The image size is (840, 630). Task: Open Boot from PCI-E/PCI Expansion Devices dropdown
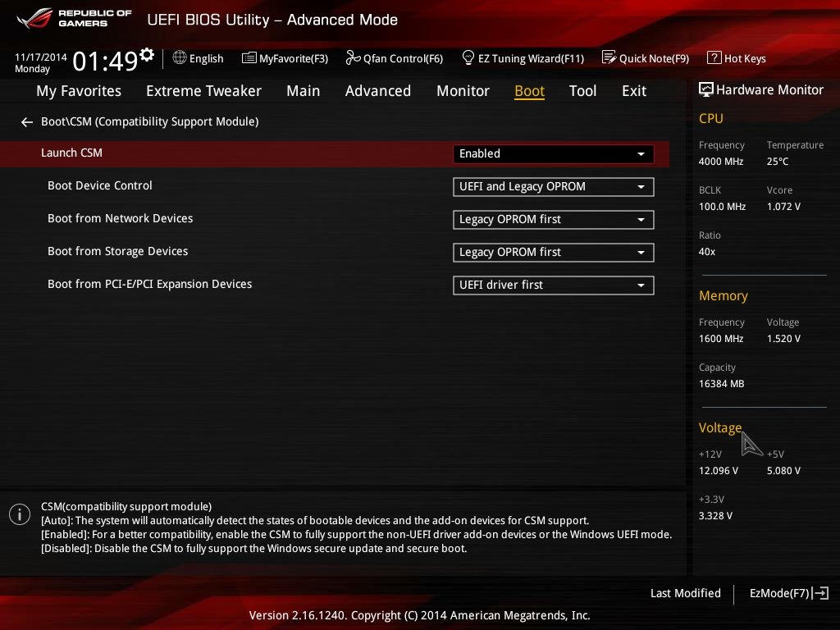click(x=554, y=285)
